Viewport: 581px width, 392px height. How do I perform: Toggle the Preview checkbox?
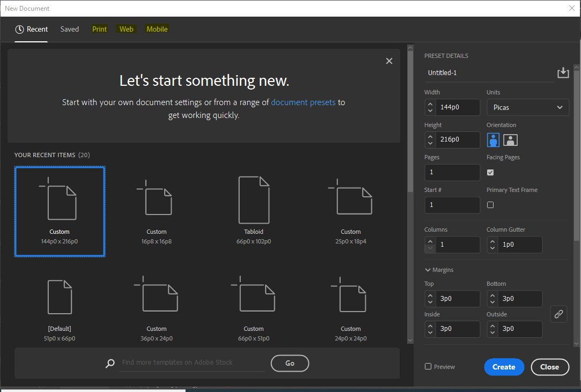(x=428, y=367)
